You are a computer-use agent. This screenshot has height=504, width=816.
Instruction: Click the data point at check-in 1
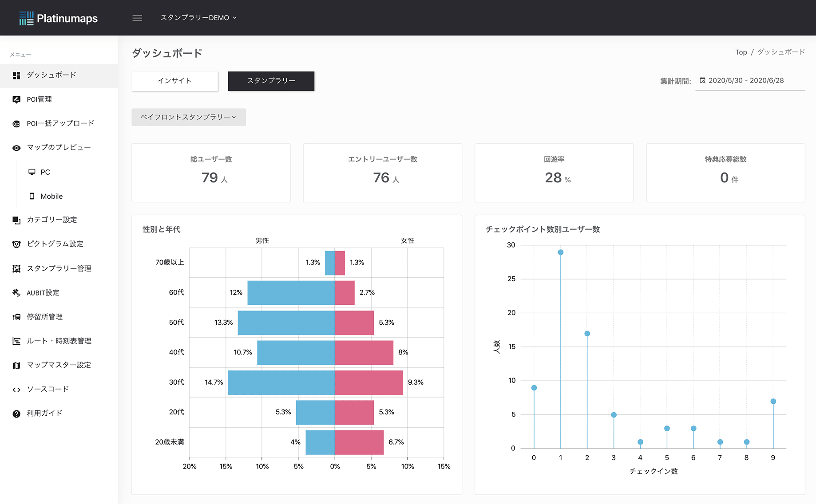560,252
